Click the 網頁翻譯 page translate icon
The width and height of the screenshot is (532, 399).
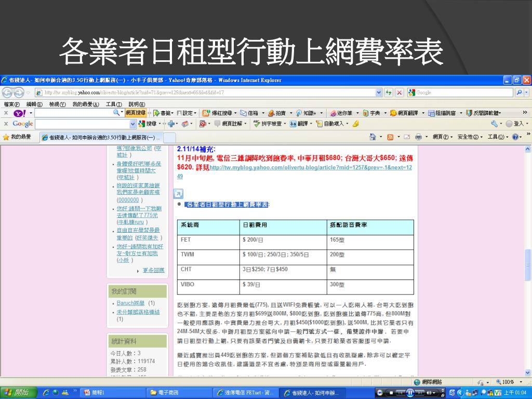[393, 113]
